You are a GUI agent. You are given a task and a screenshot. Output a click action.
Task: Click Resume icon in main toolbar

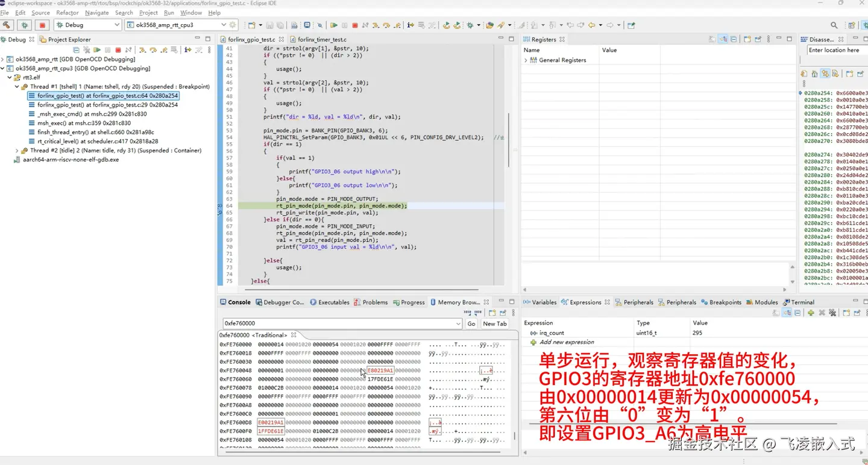334,25
